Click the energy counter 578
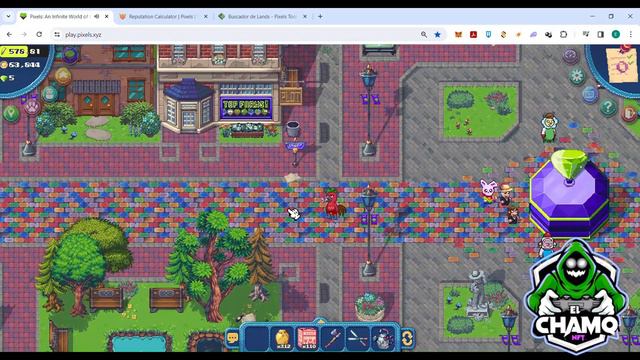This screenshot has height=360, width=640. [16, 51]
